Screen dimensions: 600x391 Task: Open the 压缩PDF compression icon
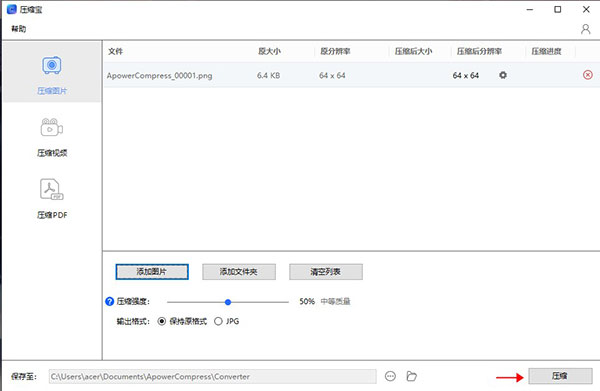point(52,189)
